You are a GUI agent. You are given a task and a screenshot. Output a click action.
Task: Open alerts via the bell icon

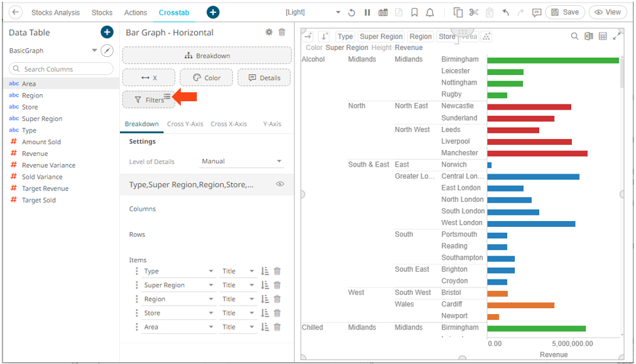430,12
